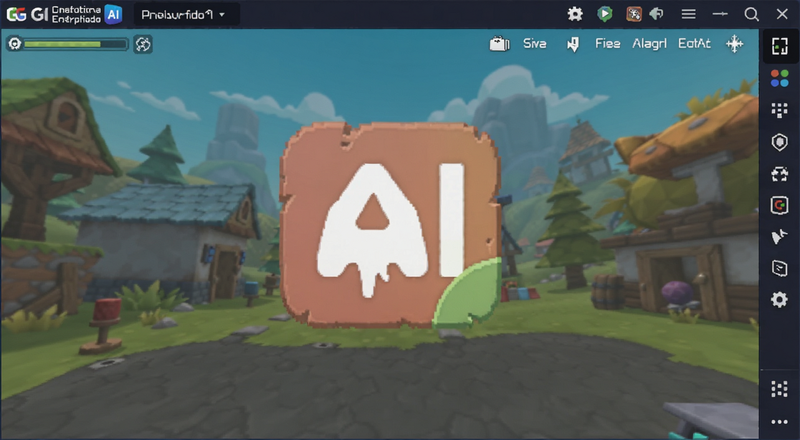This screenshot has height=440, width=800.
Task: Click the green play shield icon
Action: 605,14
